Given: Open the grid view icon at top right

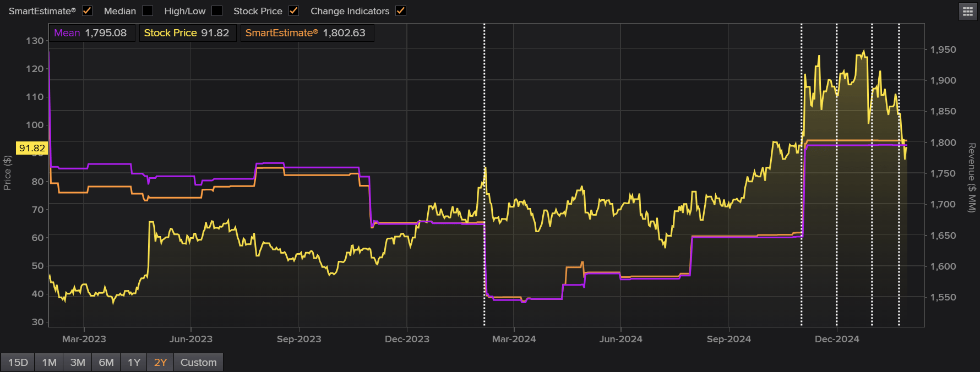Looking at the screenshot, I should click(968, 11).
